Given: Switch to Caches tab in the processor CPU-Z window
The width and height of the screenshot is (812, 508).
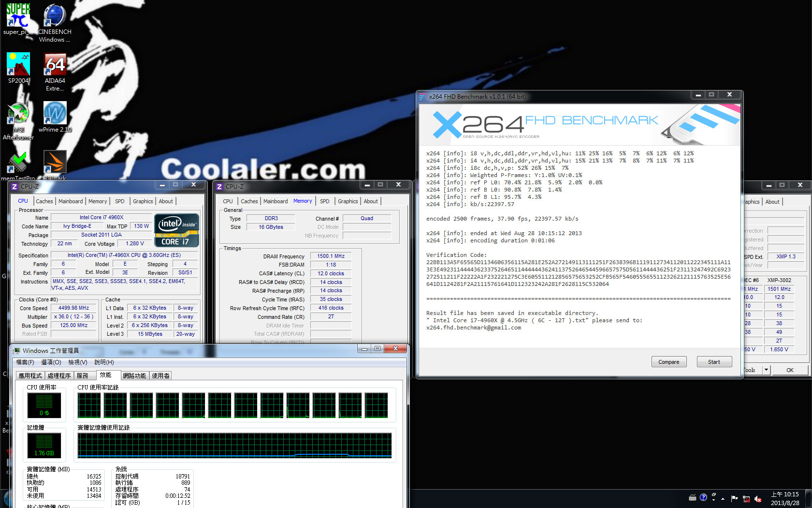Looking at the screenshot, I should tap(44, 201).
